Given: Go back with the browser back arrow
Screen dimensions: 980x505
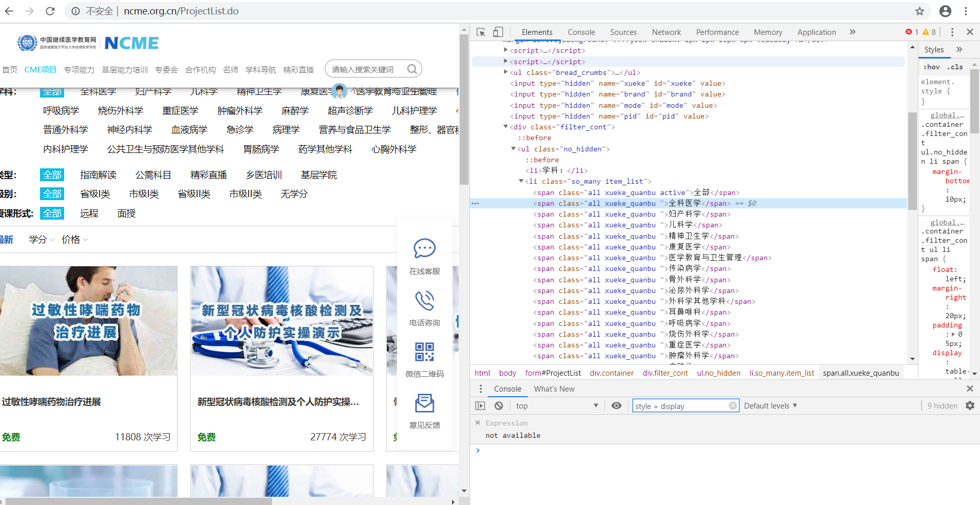Looking at the screenshot, I should 9,11.
